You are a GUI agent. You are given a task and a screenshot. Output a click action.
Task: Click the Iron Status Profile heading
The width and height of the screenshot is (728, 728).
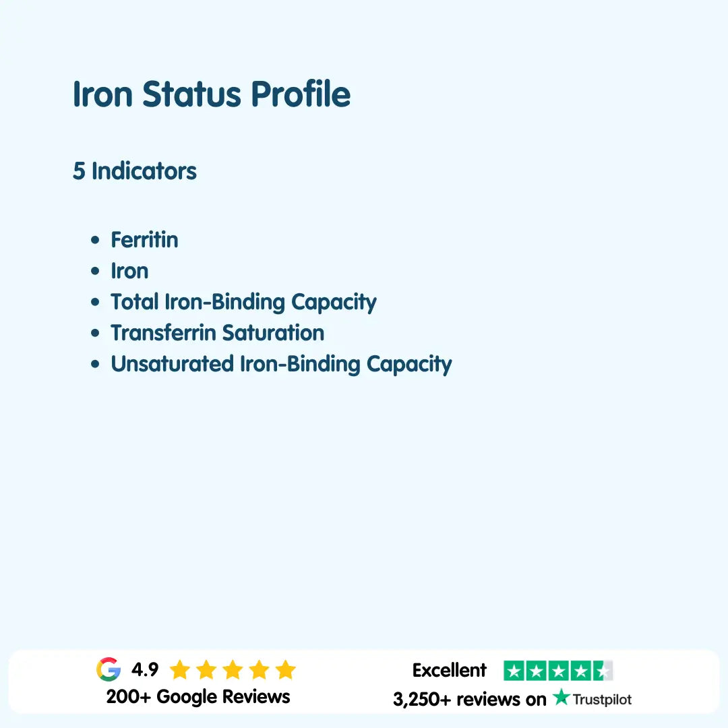212,94
